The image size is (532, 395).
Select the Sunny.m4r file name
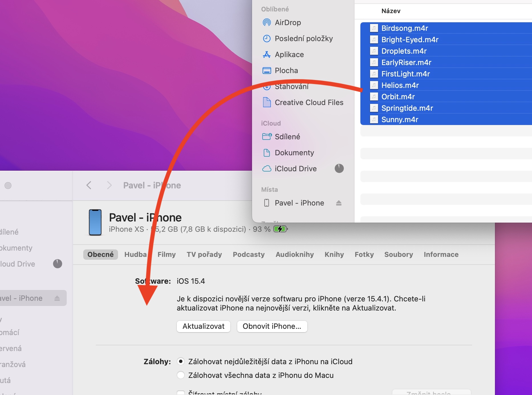point(400,119)
